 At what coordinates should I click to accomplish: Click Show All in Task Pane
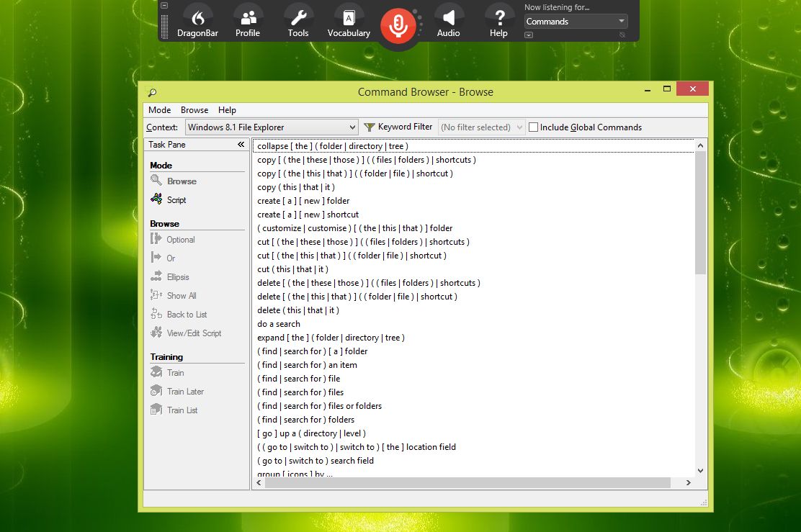(x=174, y=296)
